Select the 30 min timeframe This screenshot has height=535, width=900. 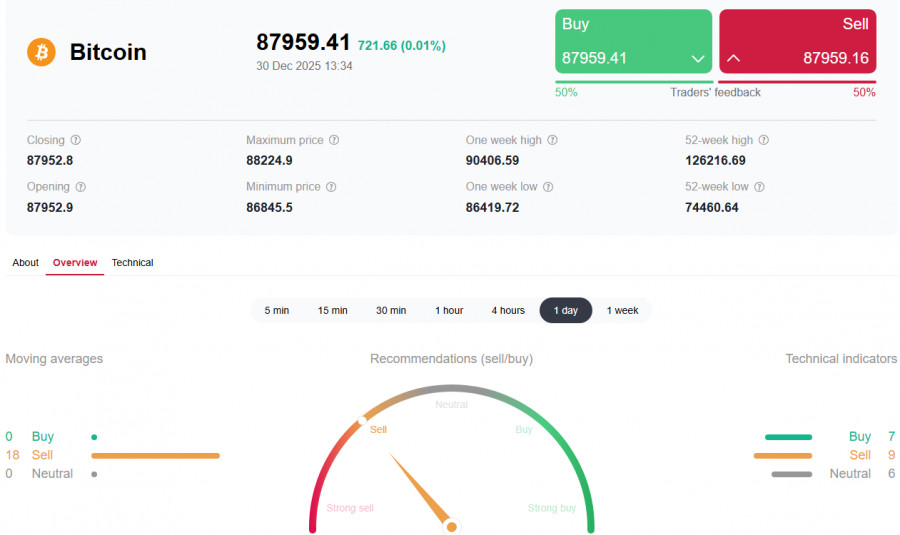[x=391, y=311]
